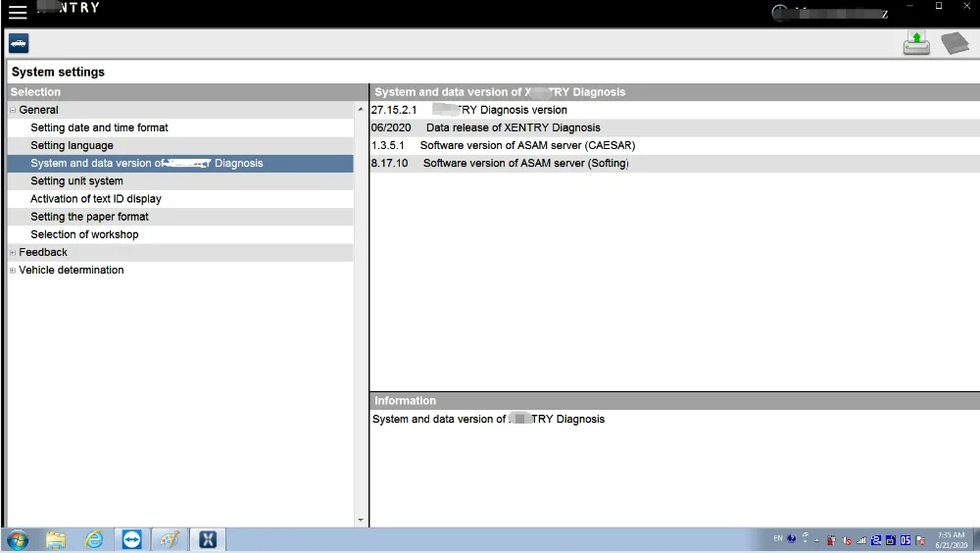
Task: Click the red tray icon beside the arrow
Action: coord(831,540)
